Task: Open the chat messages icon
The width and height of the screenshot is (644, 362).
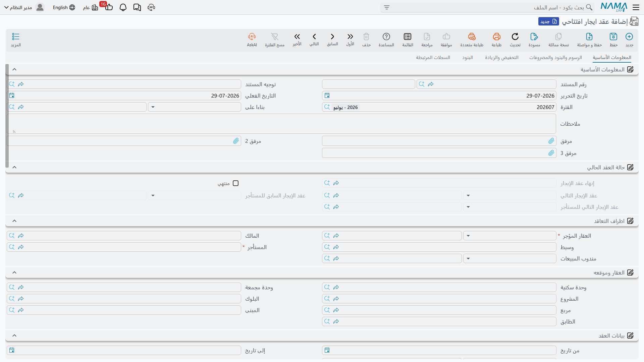Action: click(x=137, y=7)
